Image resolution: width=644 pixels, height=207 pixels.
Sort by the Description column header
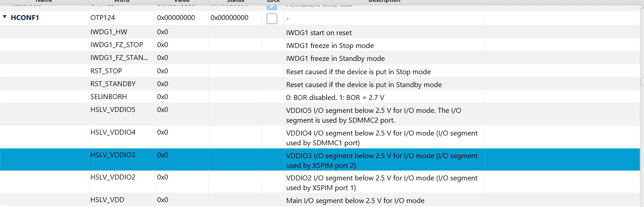tap(384, 1)
